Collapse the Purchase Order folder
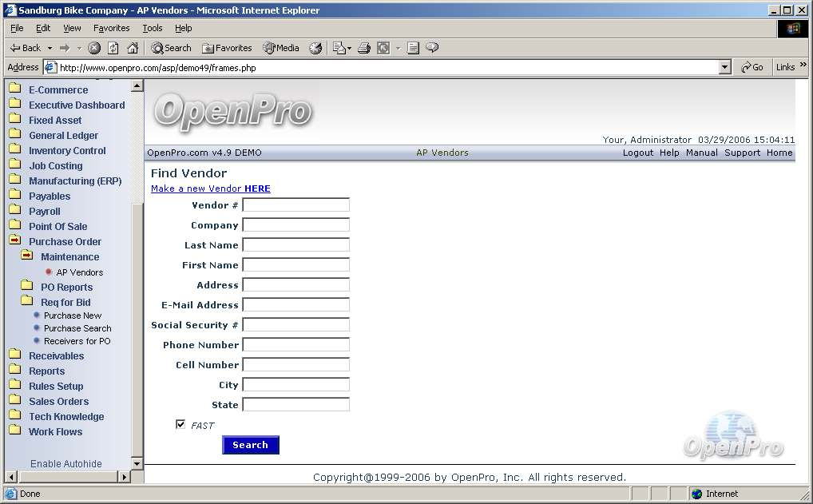The width and height of the screenshot is (813, 504). tap(65, 242)
